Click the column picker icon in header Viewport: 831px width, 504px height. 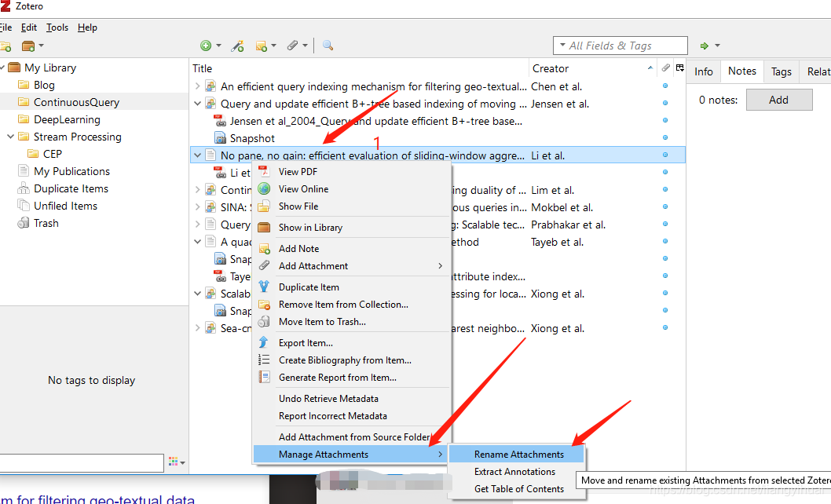pyautogui.click(x=680, y=68)
